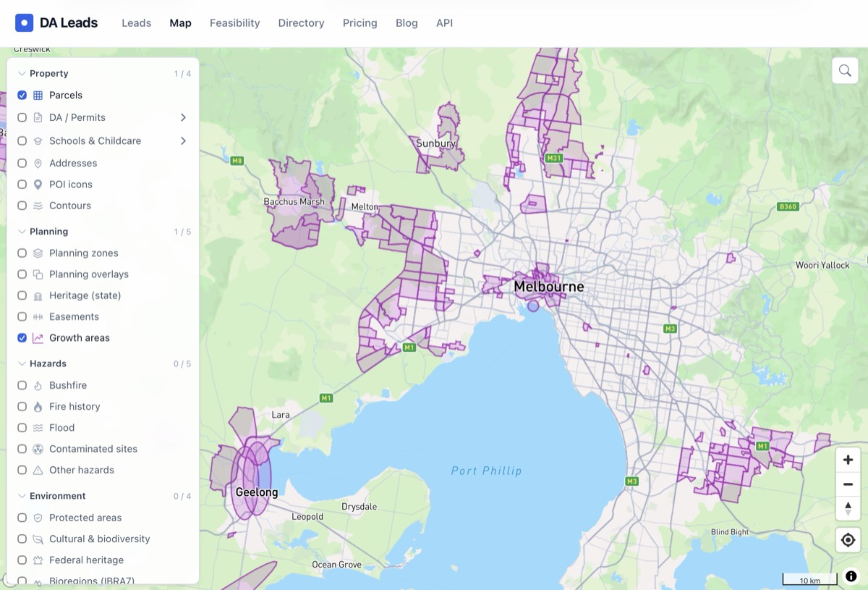Open the Blog nav item
Viewport: 868px width, 590px height.
click(x=407, y=23)
